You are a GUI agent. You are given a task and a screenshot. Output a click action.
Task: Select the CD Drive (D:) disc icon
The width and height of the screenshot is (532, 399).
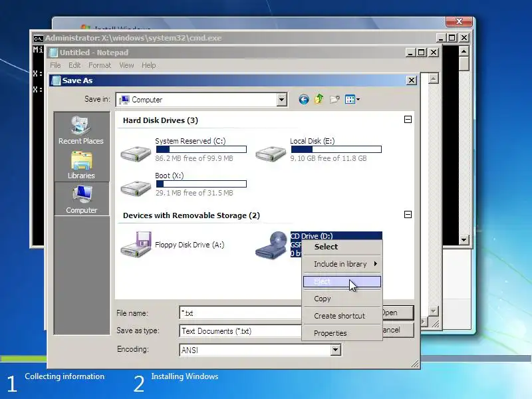pos(271,245)
